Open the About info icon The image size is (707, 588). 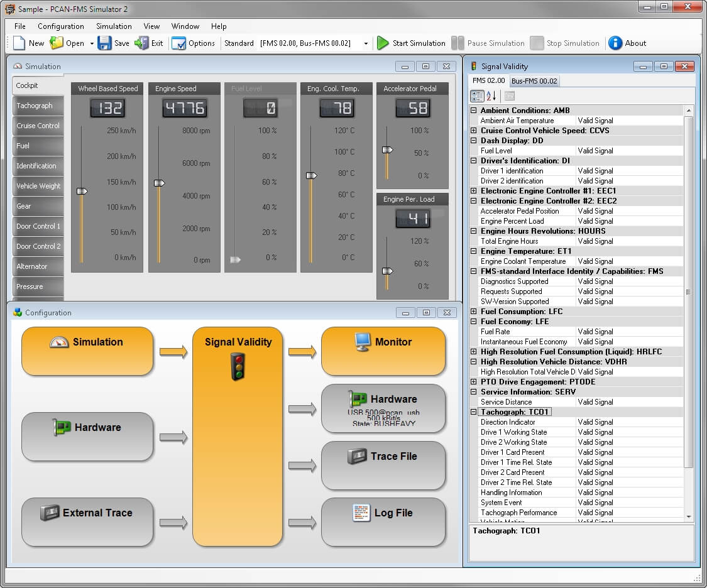614,43
